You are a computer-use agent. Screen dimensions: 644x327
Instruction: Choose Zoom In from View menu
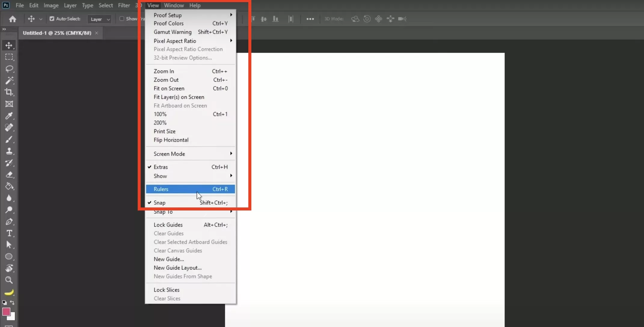pos(190,71)
